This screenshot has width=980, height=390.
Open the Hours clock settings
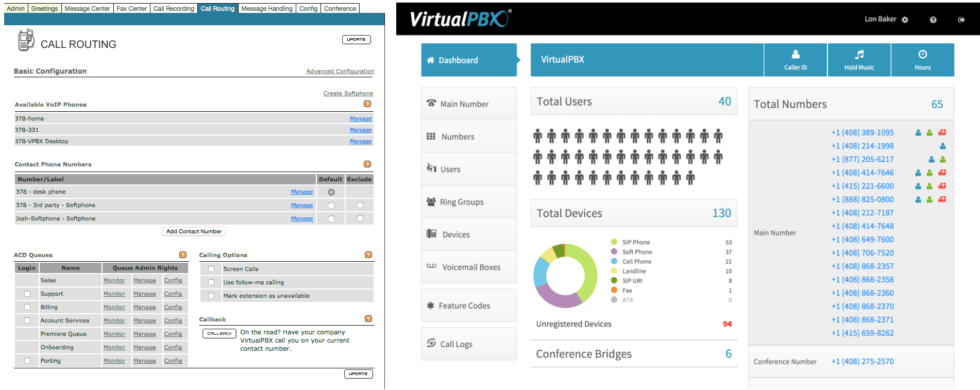click(923, 60)
